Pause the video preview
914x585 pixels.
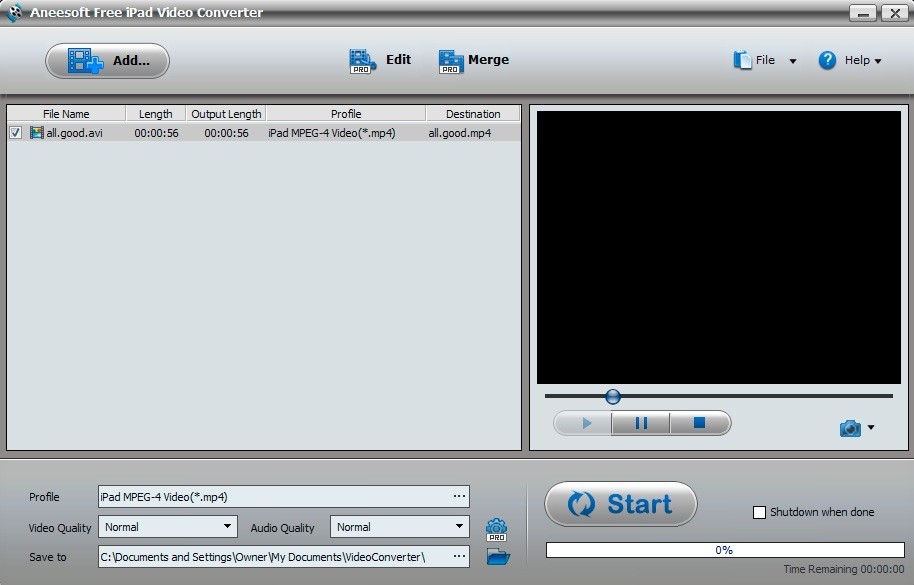coord(640,423)
